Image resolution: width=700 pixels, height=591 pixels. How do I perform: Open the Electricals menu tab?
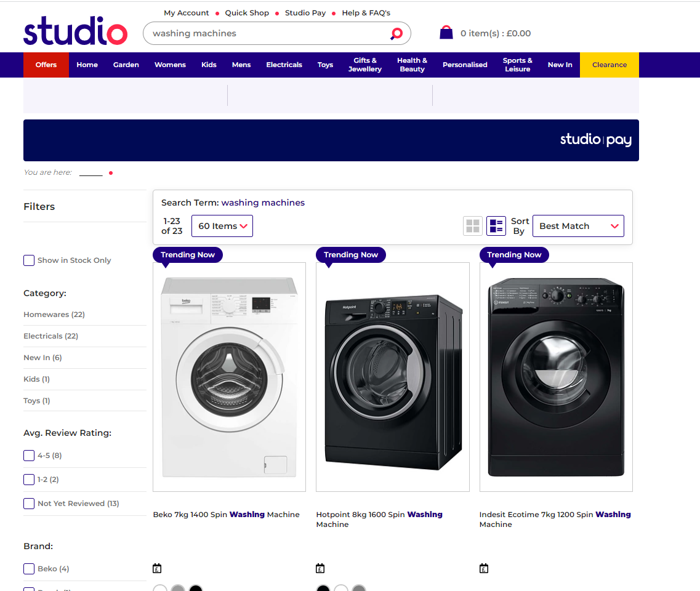284,65
